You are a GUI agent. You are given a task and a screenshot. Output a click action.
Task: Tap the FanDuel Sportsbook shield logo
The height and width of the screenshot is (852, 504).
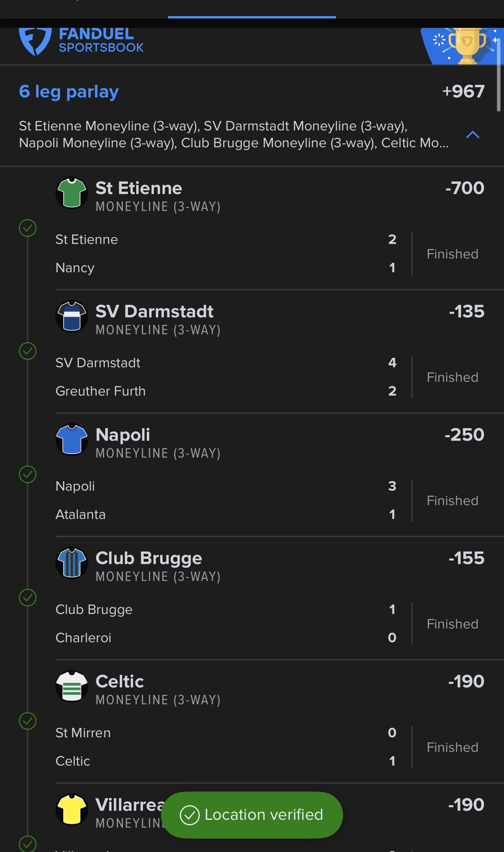coord(35,42)
